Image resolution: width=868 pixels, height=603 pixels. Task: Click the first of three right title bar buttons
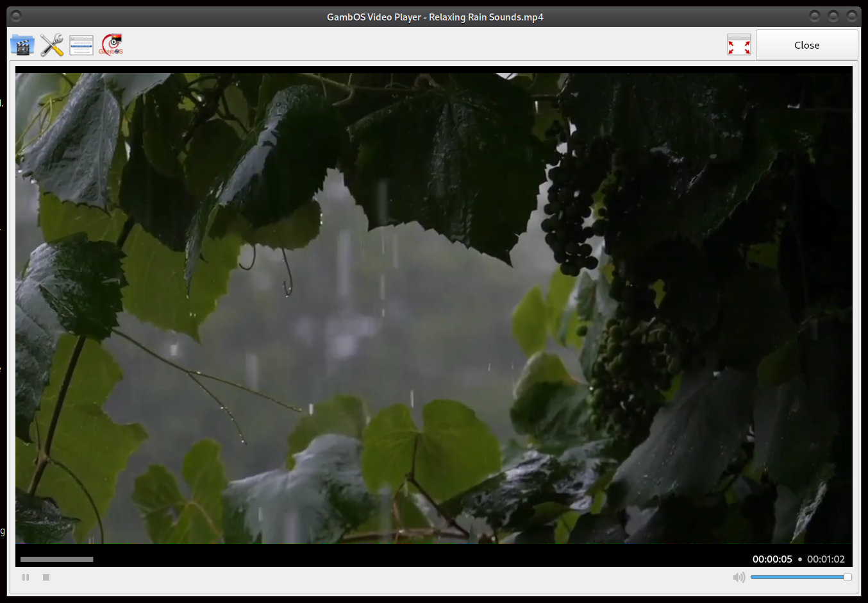(815, 16)
